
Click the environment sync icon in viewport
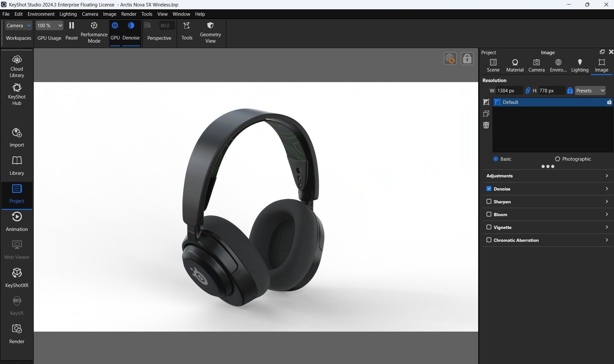[450, 59]
